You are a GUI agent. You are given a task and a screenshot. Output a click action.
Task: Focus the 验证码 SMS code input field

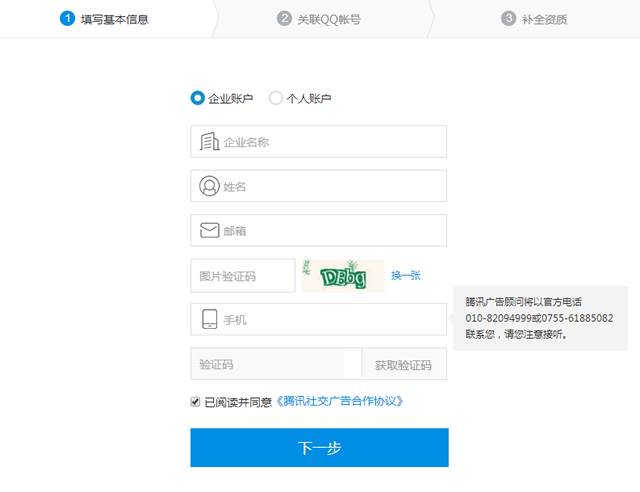tap(267, 365)
